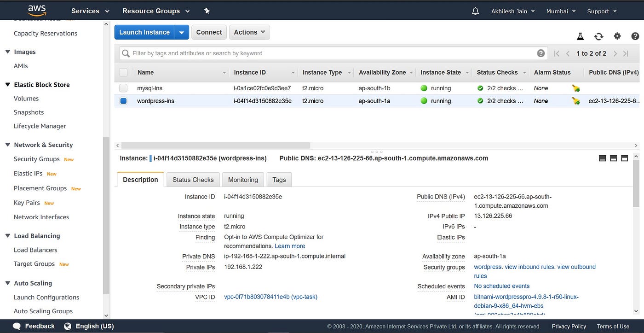Click the Feedback speech bubble icon

17,326
